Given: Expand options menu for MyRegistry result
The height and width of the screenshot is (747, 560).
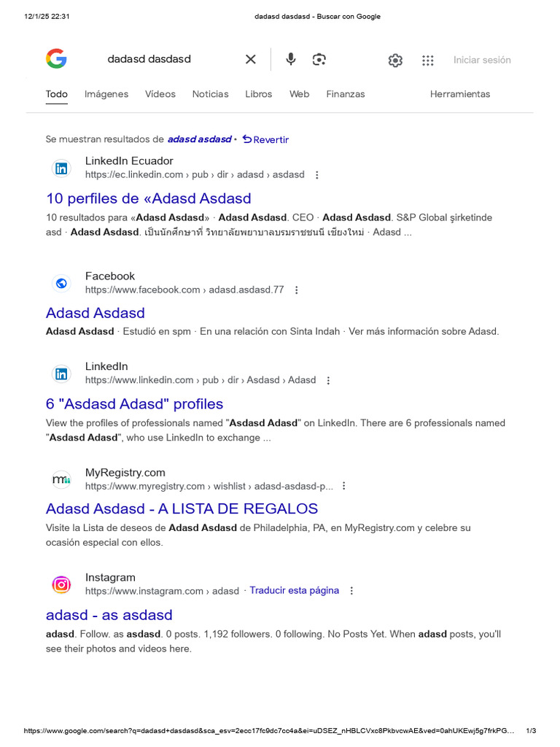Looking at the screenshot, I should tap(344, 487).
